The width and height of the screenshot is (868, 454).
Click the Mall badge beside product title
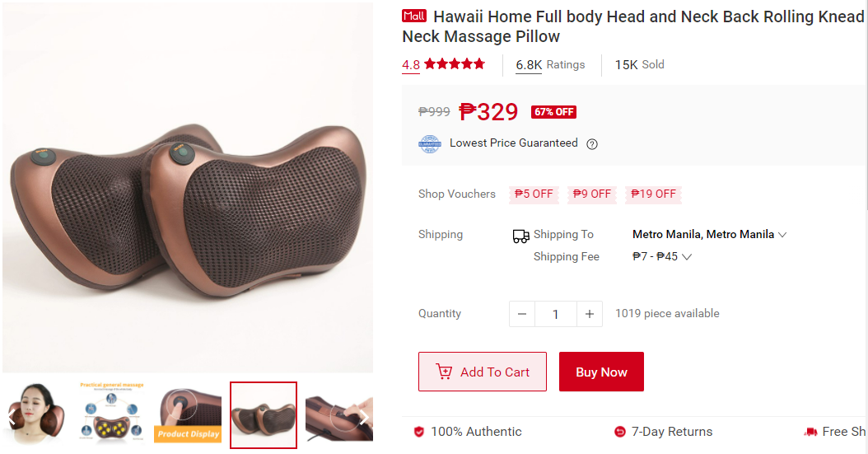pyautogui.click(x=414, y=16)
